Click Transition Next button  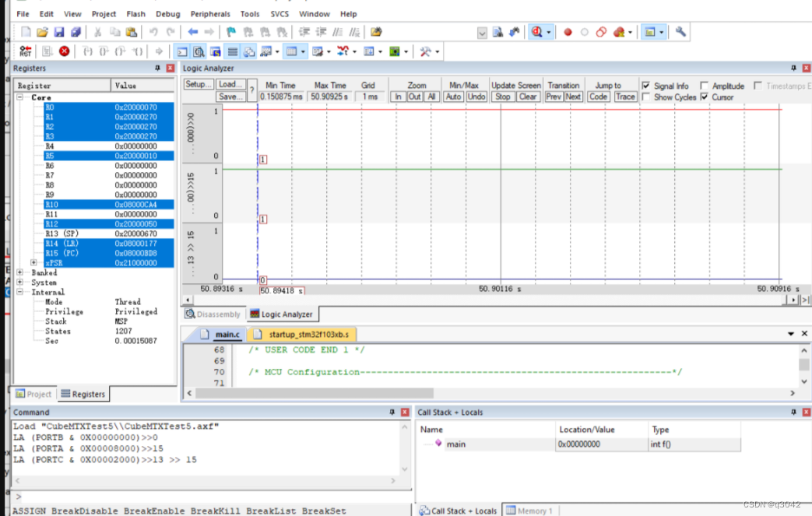[x=573, y=97]
